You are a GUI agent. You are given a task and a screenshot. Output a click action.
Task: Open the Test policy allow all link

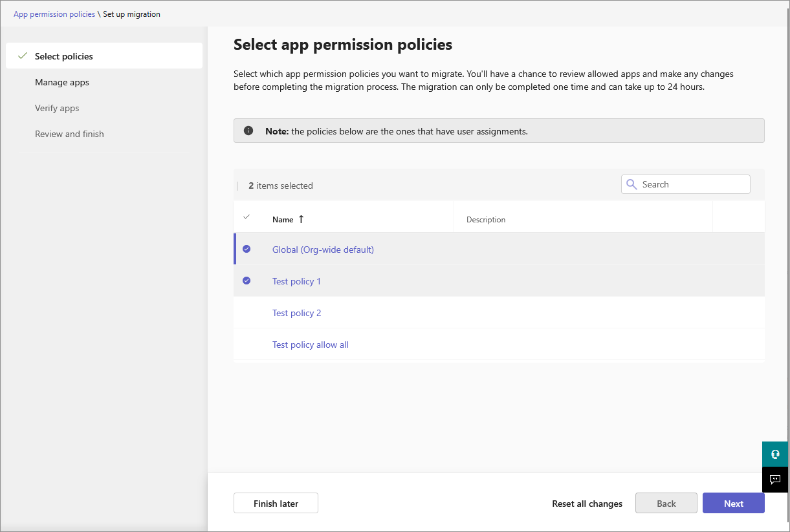coord(311,345)
